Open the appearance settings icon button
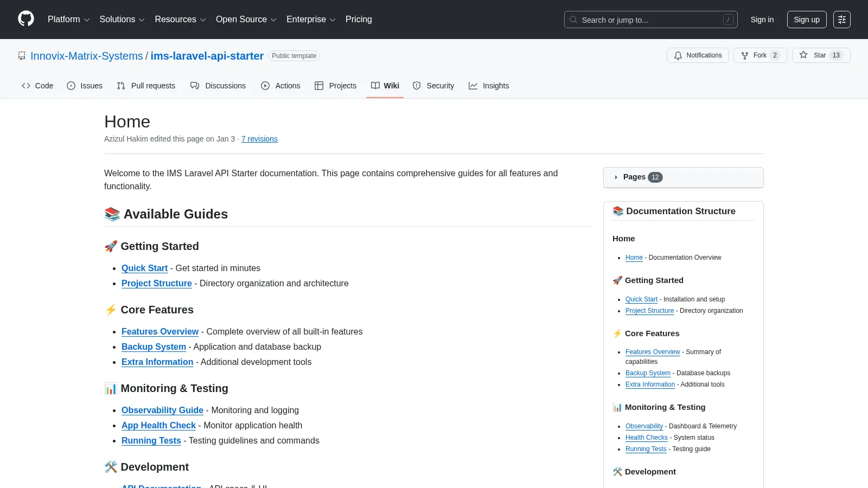Viewport: 868px width, 488px height. [842, 20]
